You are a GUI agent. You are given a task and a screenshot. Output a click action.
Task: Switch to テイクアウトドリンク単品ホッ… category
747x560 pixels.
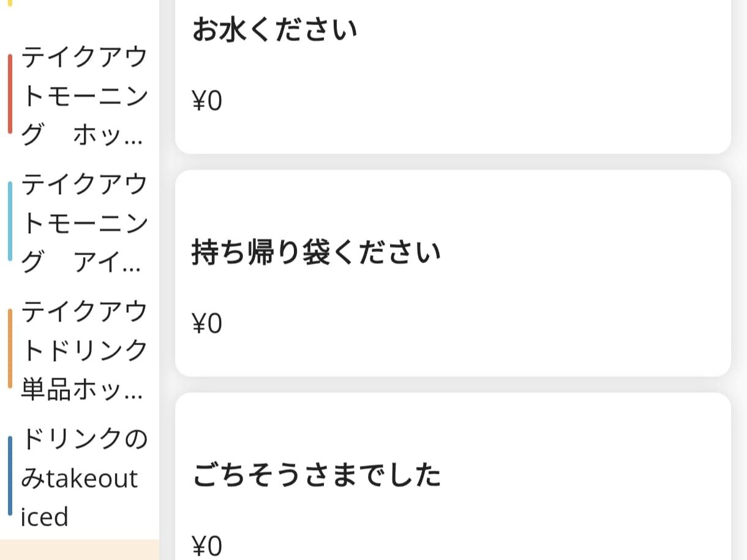point(84,349)
